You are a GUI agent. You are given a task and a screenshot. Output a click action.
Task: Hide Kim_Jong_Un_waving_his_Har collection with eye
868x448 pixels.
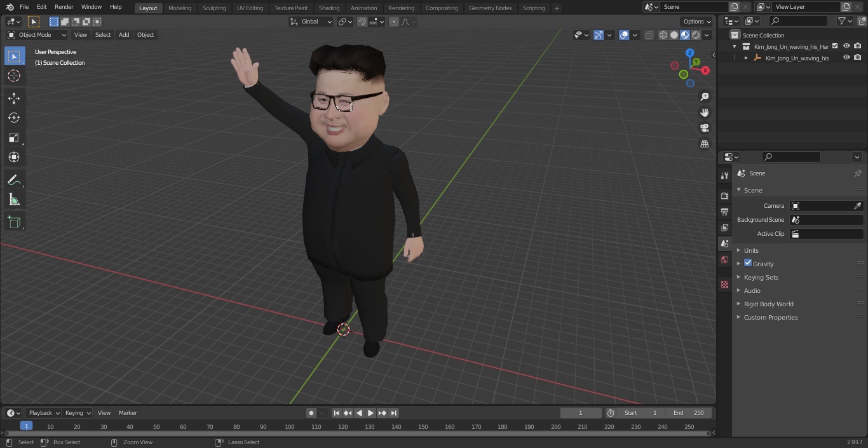pos(846,46)
